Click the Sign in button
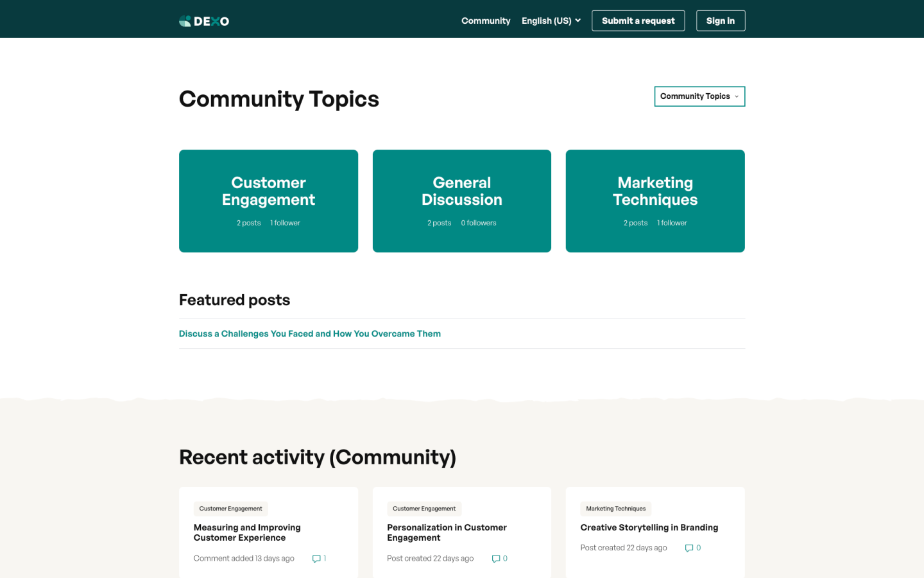 [x=720, y=21]
